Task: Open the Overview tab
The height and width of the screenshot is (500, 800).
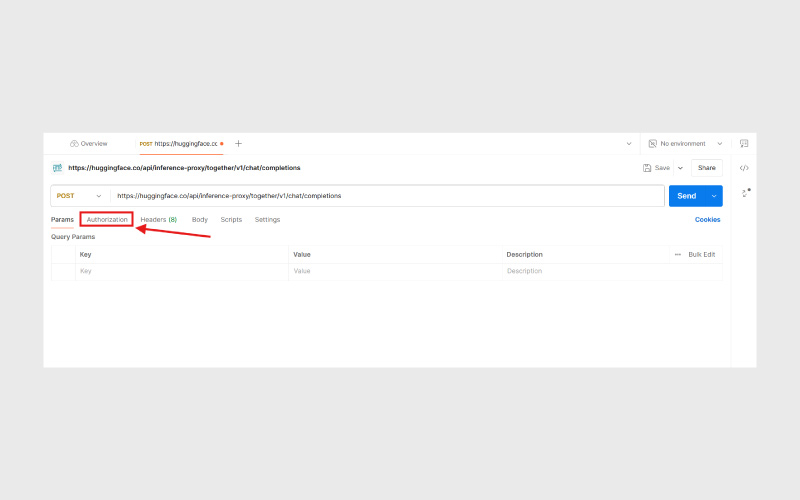Action: click(89, 144)
